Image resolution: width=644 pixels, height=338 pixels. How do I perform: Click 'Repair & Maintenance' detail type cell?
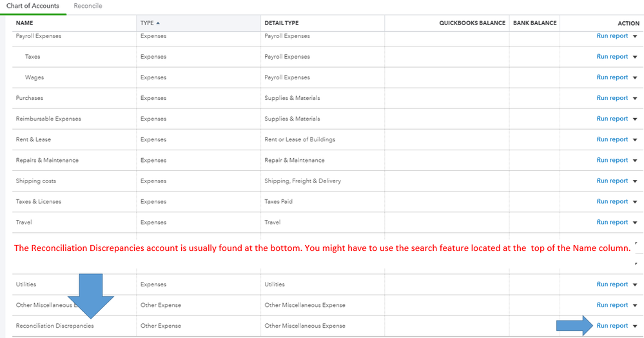coord(295,160)
